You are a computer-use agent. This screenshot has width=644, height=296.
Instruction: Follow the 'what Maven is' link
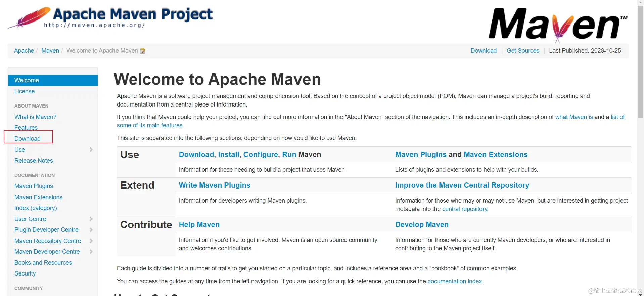[x=574, y=117]
